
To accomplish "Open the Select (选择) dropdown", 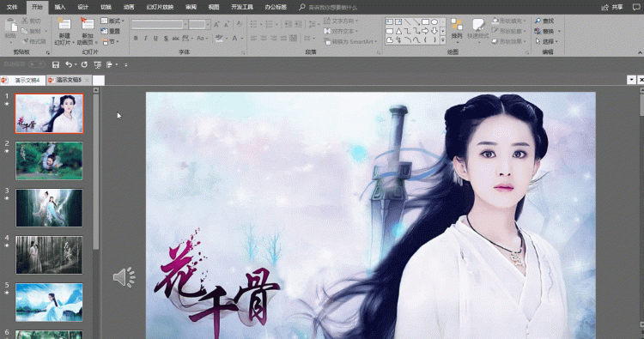I will 547,41.
